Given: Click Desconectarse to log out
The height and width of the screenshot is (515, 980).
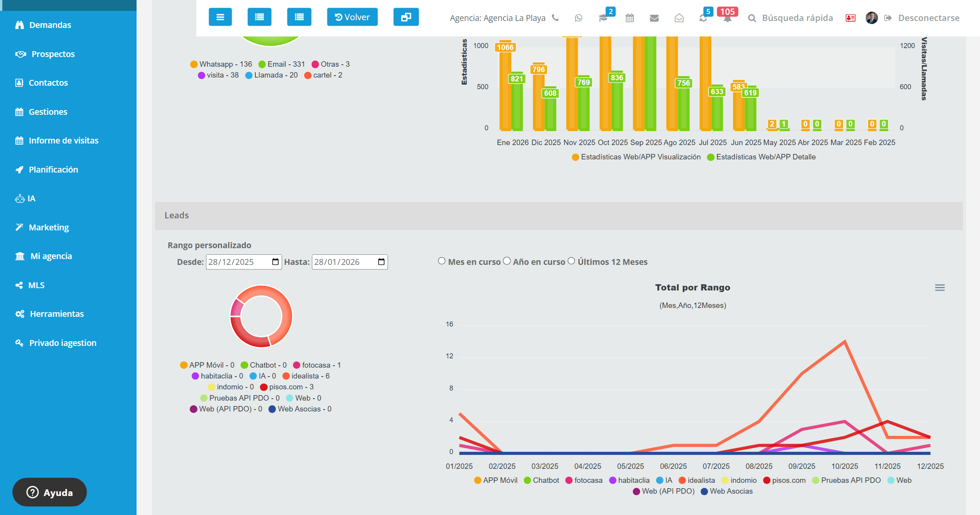Looking at the screenshot, I should [x=928, y=18].
